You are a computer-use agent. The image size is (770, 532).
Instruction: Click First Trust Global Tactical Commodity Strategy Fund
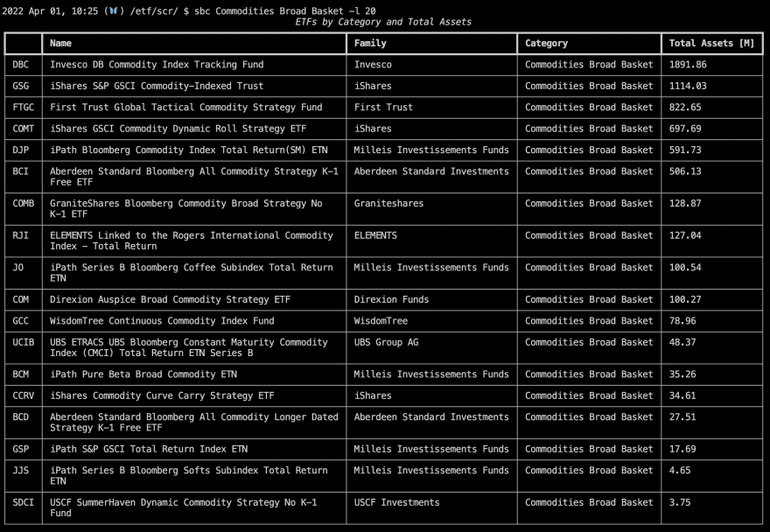click(186, 107)
